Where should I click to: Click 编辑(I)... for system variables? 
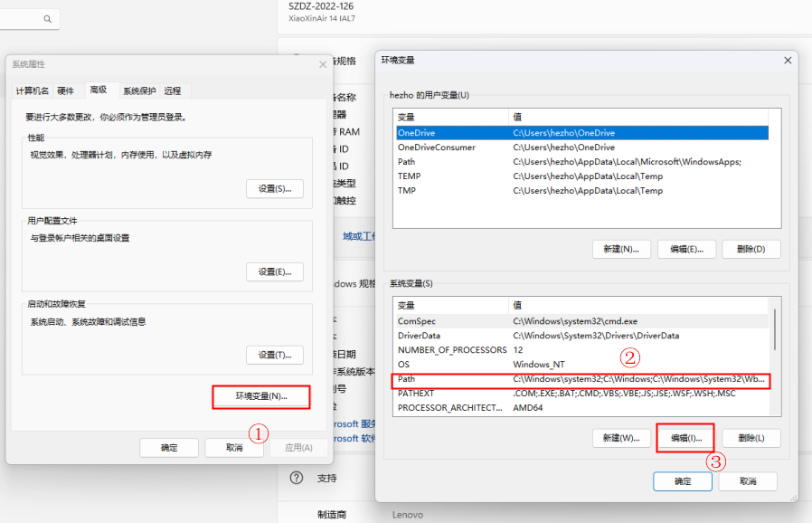tap(686, 438)
